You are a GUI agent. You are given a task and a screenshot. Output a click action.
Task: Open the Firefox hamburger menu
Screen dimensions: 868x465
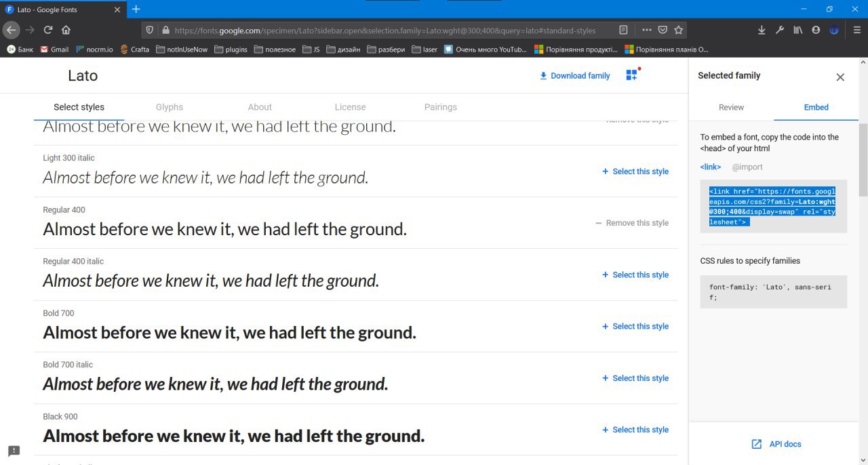click(857, 30)
